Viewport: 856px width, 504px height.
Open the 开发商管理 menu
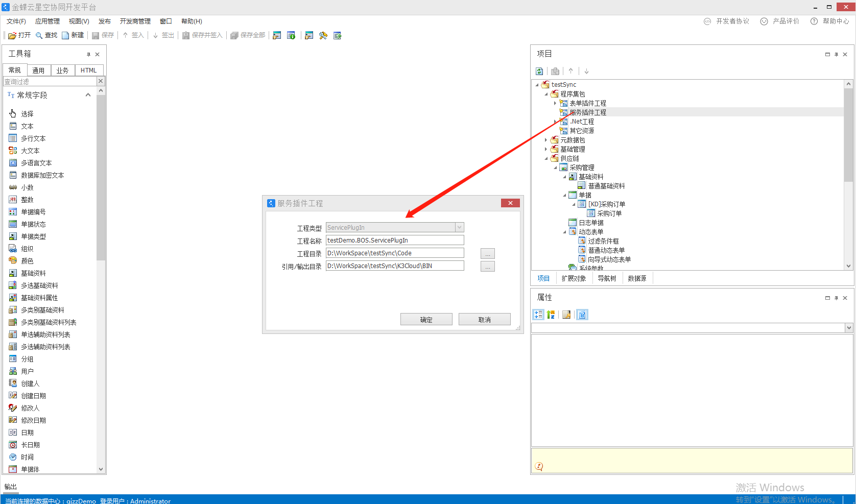pyautogui.click(x=135, y=21)
